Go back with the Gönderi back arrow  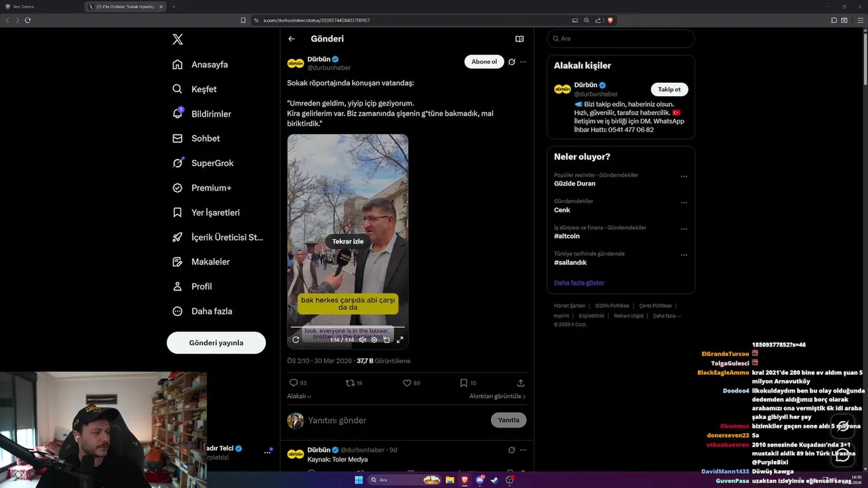292,39
